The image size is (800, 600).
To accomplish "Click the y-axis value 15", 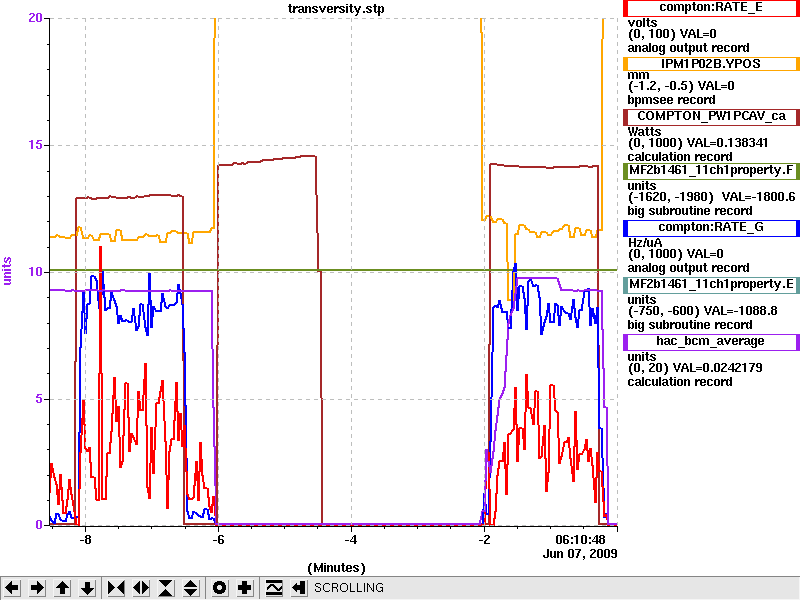I will tap(35, 145).
